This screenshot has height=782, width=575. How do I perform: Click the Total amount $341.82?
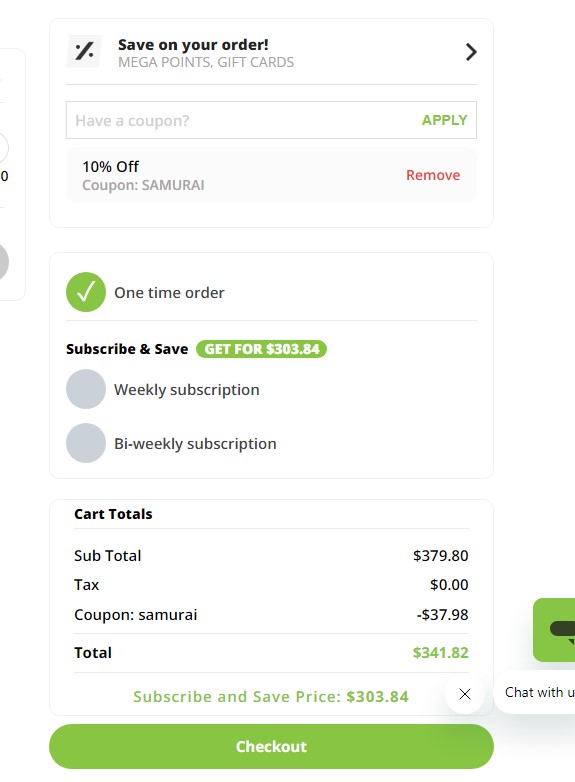point(440,652)
